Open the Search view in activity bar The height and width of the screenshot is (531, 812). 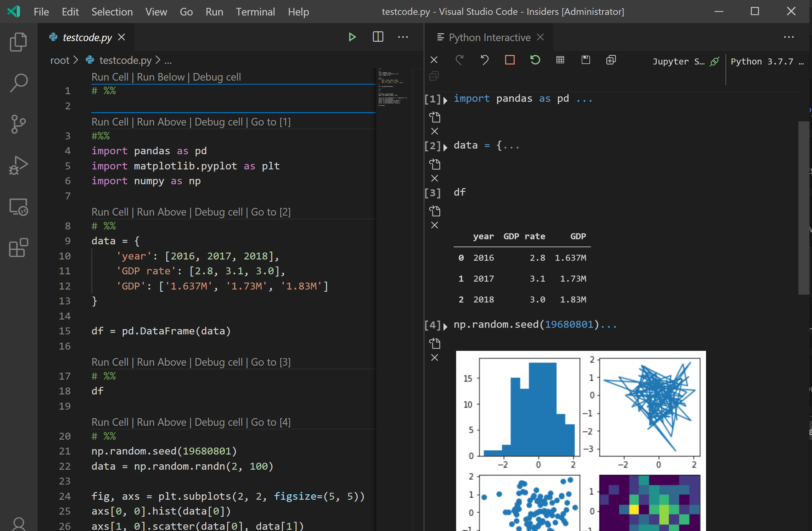[18, 83]
